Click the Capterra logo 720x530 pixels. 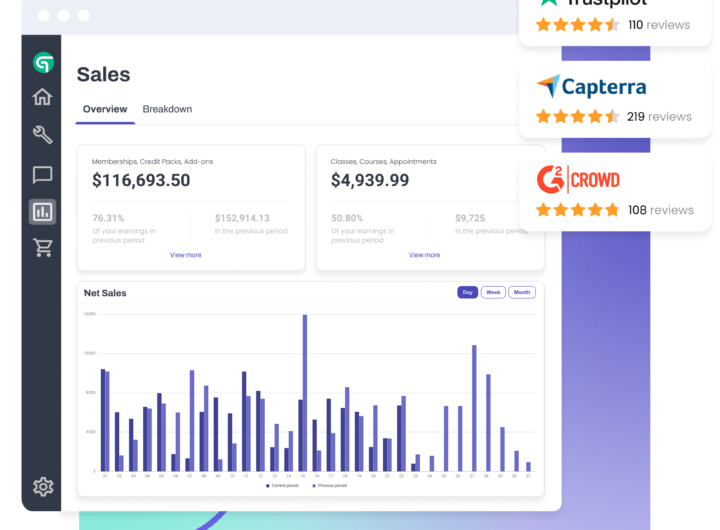pyautogui.click(x=591, y=87)
